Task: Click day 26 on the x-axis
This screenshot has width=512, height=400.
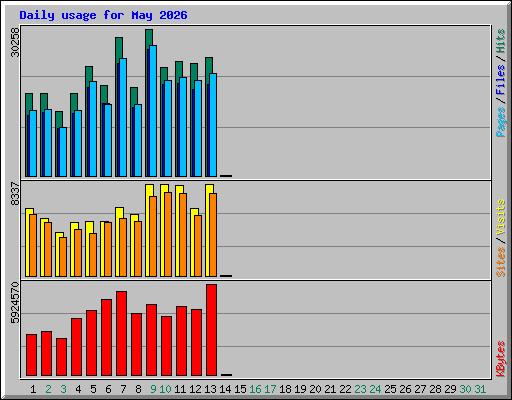Action: pos(405,389)
